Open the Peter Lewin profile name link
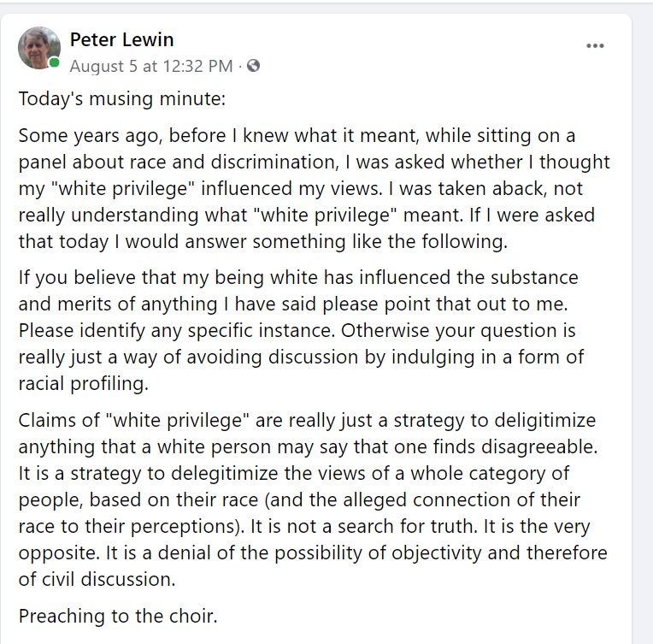This screenshot has width=653, height=644. tap(121, 39)
